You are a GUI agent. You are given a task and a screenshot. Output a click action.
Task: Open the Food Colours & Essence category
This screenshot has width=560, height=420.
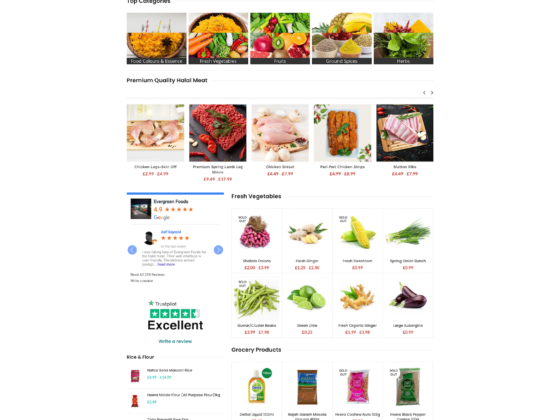(156, 39)
